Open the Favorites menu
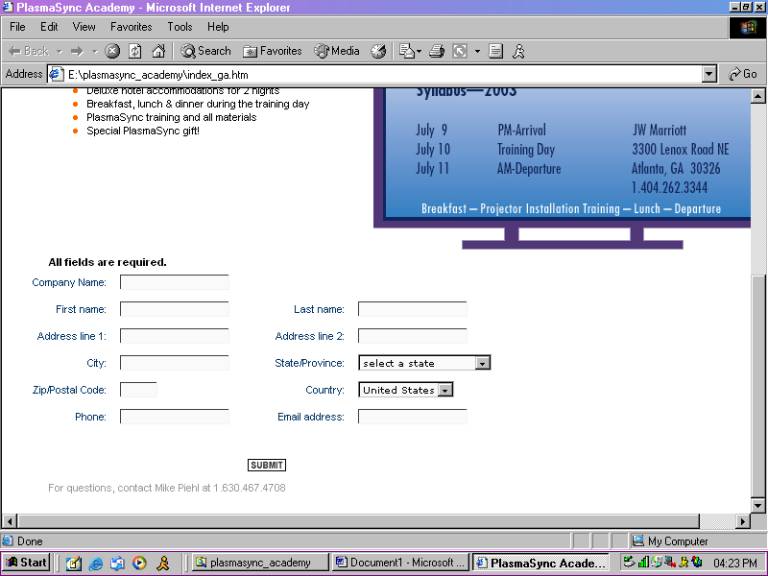The width and height of the screenshot is (768, 576). coord(131,27)
